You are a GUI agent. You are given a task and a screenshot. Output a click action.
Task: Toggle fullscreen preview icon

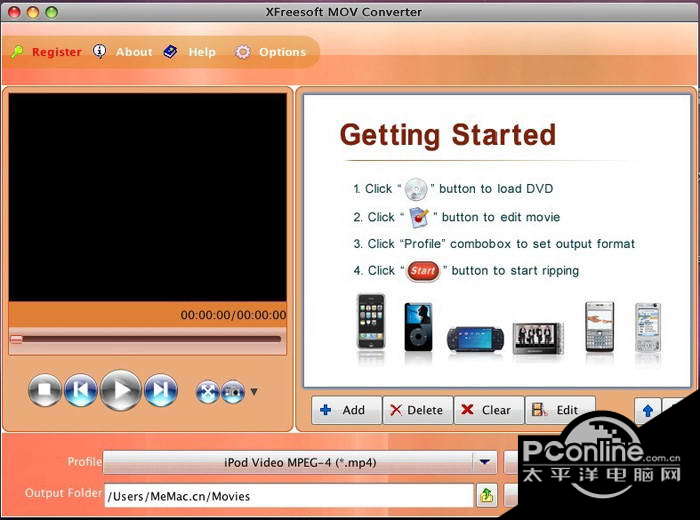pos(208,392)
